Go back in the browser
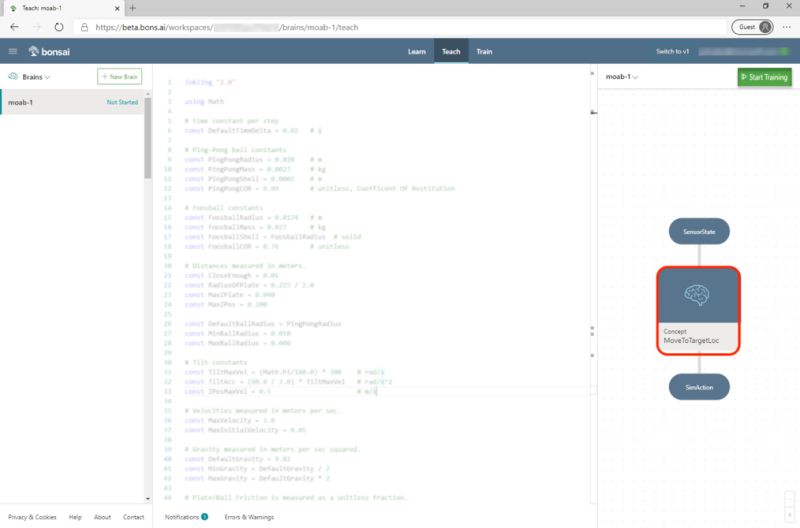The image size is (800, 528). click(14, 27)
